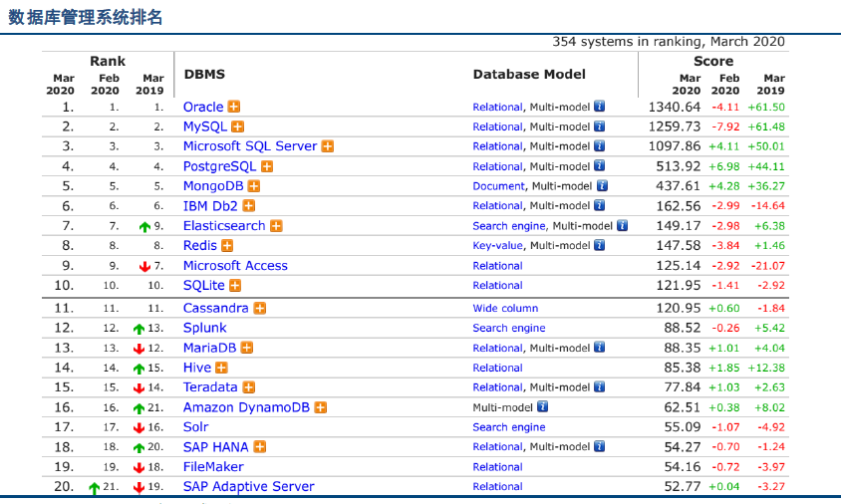
Task: Click the info icon in MongoDB row
Action: pos(602,185)
